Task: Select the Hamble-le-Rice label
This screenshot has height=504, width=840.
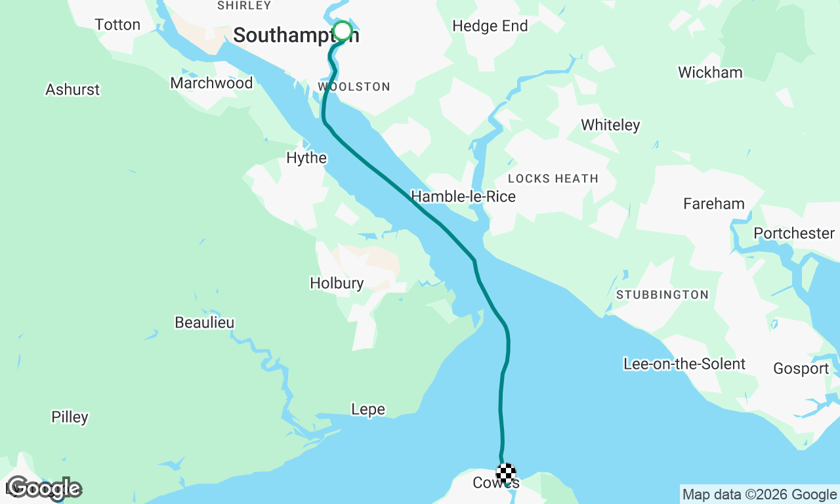Action: [463, 196]
